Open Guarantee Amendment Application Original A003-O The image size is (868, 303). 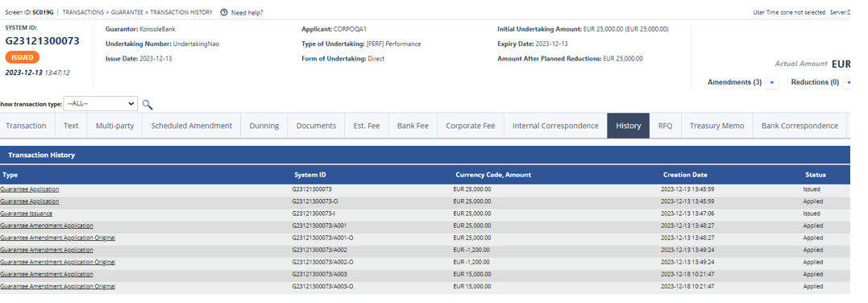pos(57,286)
